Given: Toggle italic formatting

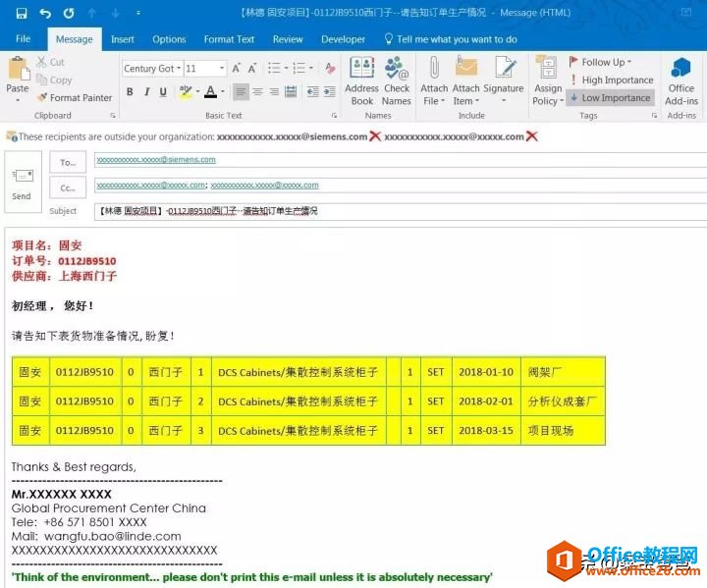Looking at the screenshot, I should 146,92.
